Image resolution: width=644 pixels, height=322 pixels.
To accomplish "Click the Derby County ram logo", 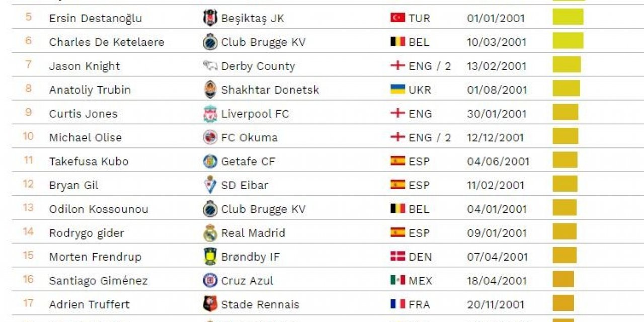I will [x=210, y=65].
